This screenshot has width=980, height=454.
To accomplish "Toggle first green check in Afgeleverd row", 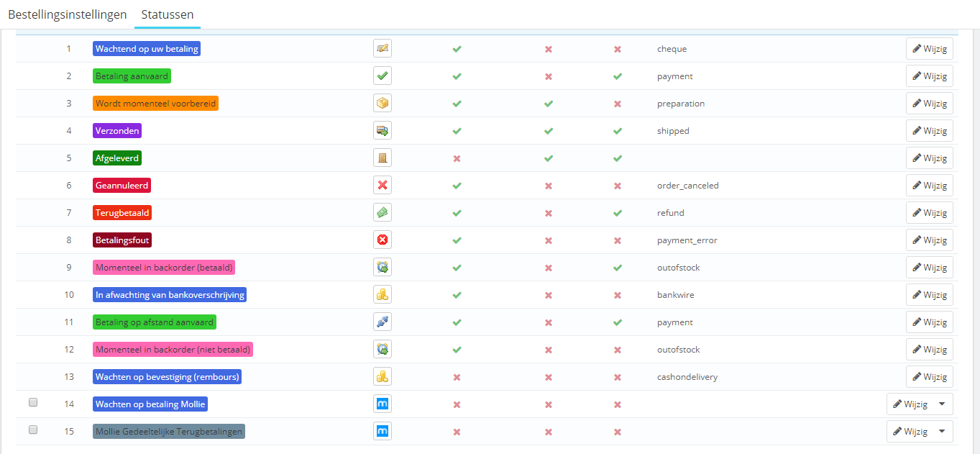I will [549, 158].
